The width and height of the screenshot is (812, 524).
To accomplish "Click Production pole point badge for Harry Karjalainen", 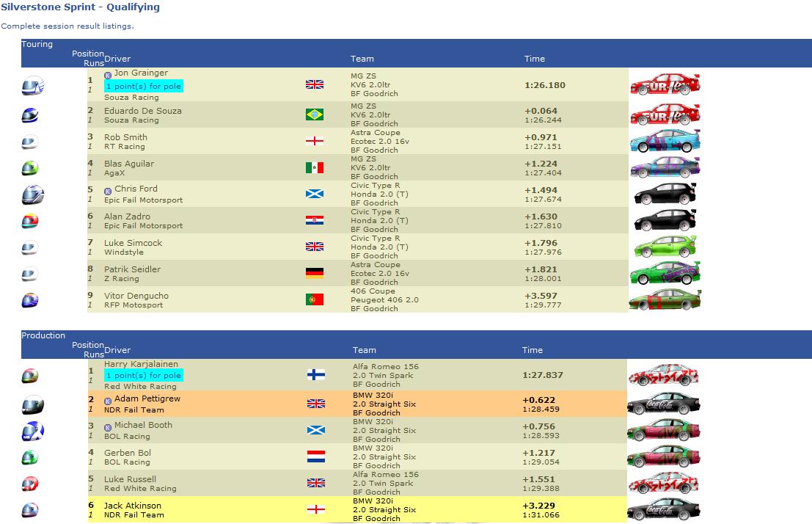I will [x=144, y=375].
